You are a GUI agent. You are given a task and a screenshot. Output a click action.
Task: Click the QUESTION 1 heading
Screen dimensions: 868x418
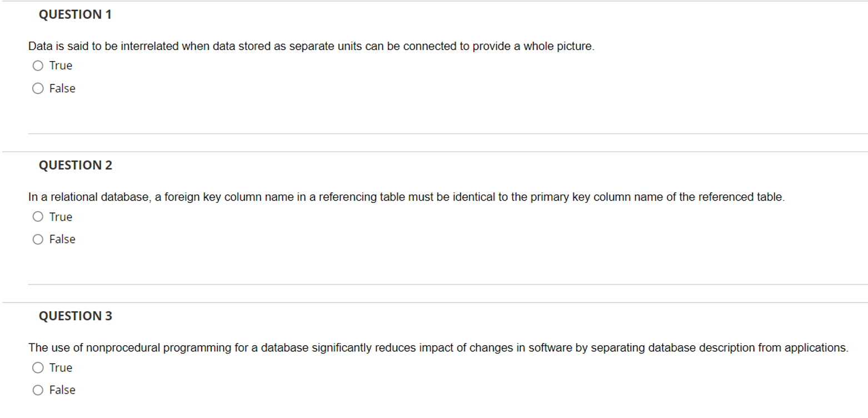pyautogui.click(x=75, y=14)
